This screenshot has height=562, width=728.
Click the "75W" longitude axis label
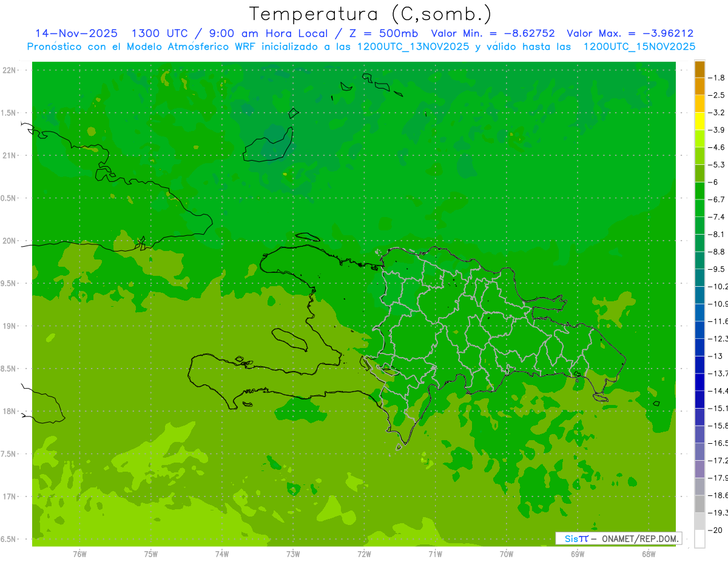(151, 555)
